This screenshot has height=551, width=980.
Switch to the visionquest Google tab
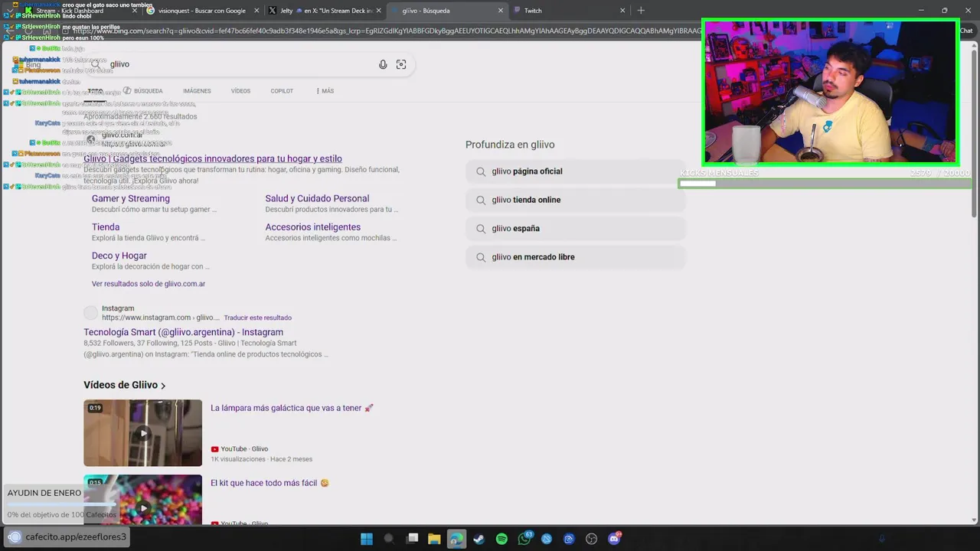click(x=201, y=11)
